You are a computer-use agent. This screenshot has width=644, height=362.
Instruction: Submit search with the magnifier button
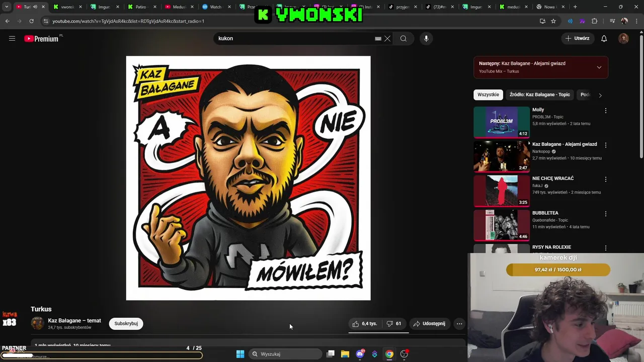(404, 38)
